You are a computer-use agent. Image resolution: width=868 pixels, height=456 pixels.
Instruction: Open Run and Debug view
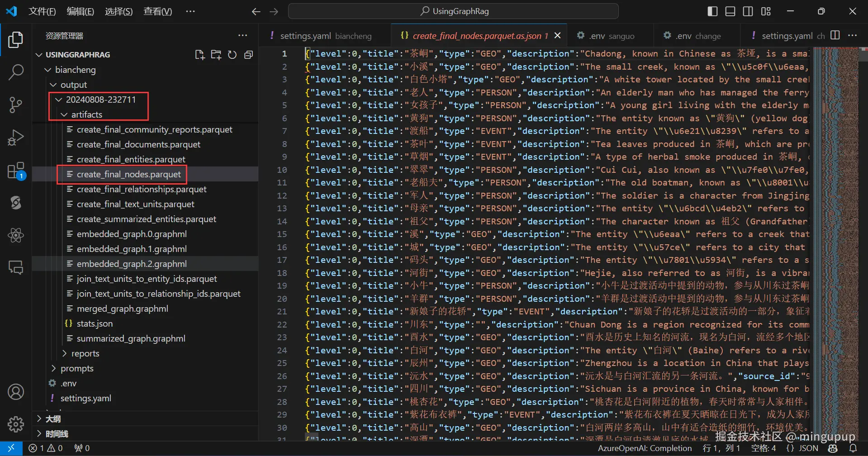tap(16, 138)
